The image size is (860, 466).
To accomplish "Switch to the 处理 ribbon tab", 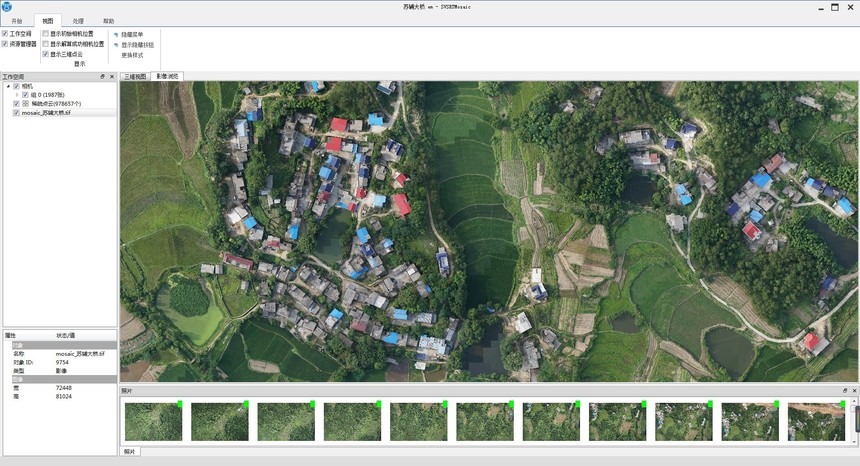I will pyautogui.click(x=78, y=21).
